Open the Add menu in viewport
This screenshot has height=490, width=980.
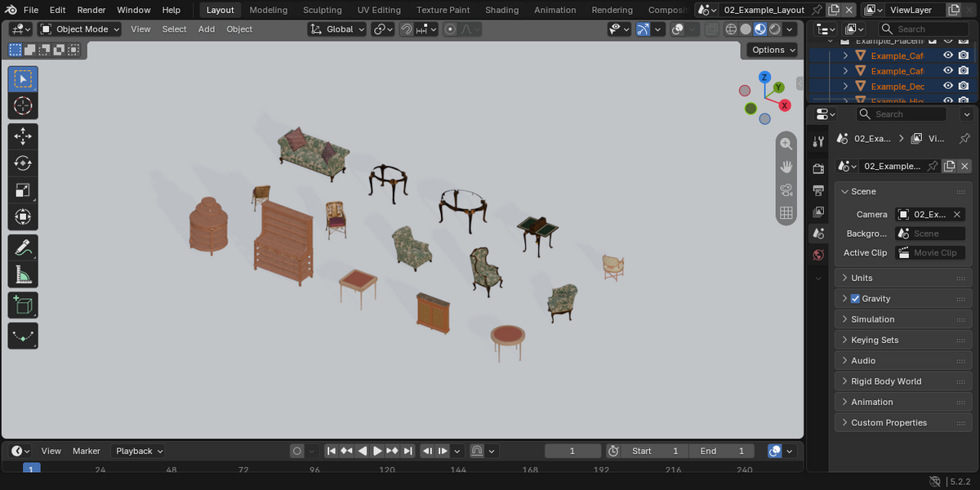(207, 29)
